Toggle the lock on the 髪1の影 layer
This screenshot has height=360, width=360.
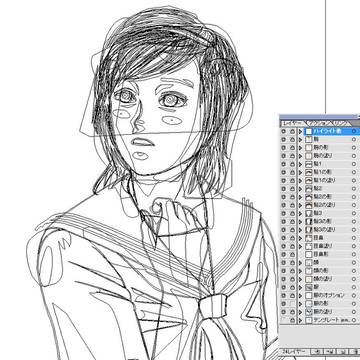tap(293, 172)
